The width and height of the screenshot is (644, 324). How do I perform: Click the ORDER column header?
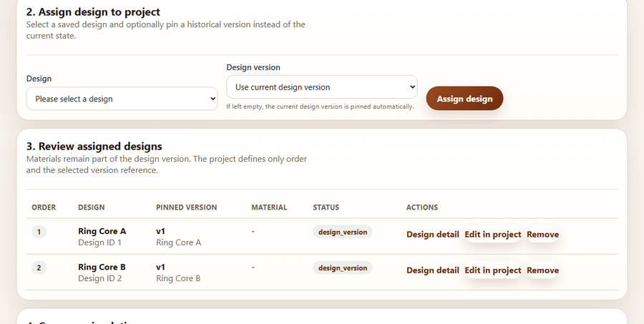(x=44, y=207)
